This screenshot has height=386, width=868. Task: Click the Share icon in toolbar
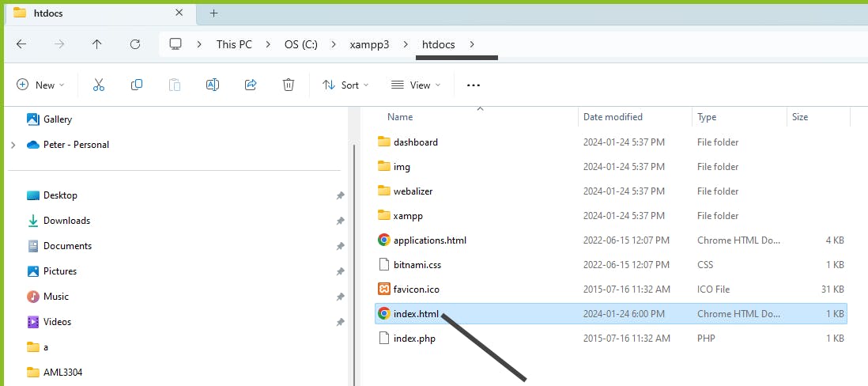click(251, 85)
